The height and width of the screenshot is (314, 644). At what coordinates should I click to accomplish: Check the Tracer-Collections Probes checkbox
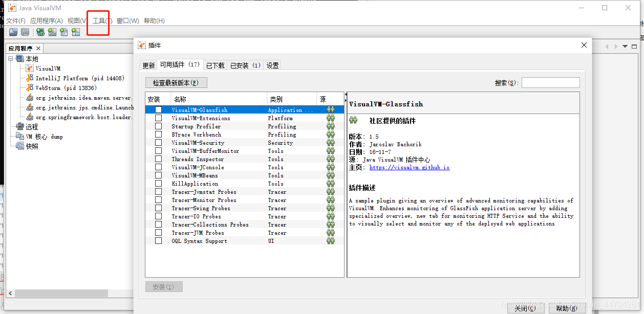pyautogui.click(x=159, y=225)
